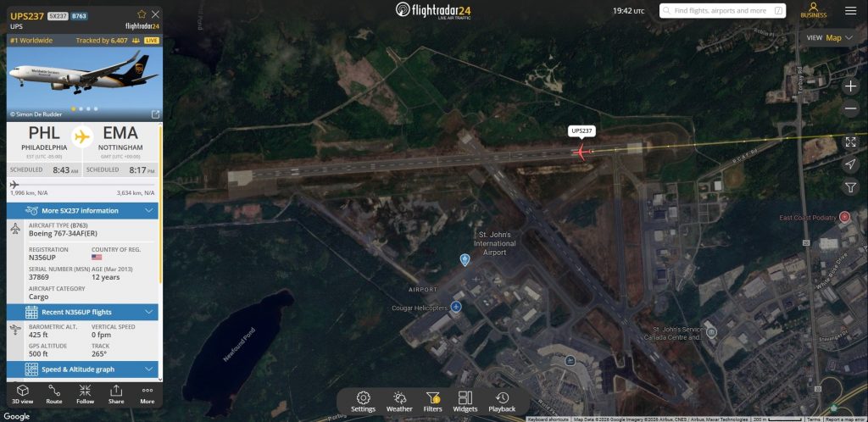Click the flight progress bar
The image size is (868, 422).
pos(82,184)
